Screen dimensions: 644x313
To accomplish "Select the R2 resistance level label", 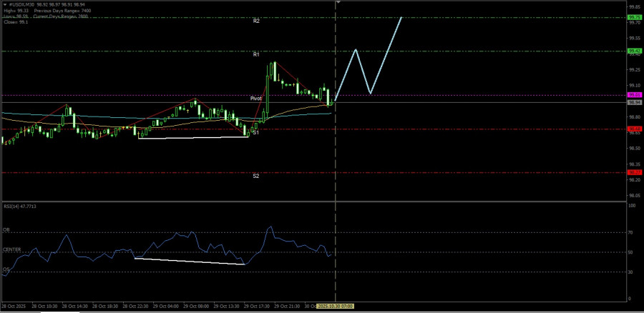I will click(256, 21).
